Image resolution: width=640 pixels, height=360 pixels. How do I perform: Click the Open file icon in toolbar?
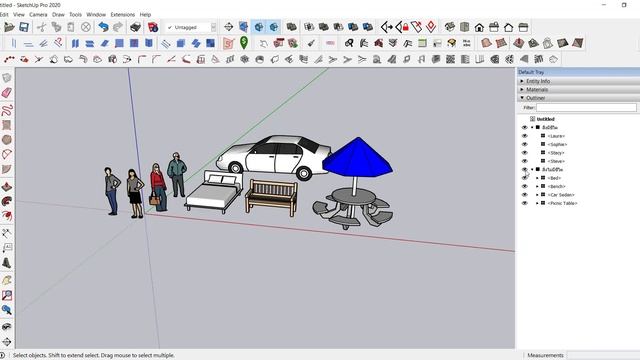coord(9,27)
